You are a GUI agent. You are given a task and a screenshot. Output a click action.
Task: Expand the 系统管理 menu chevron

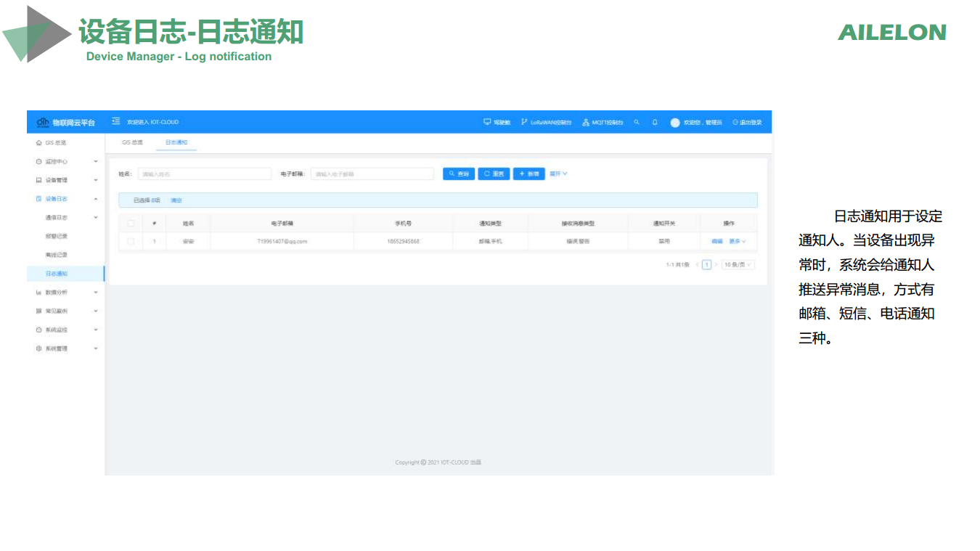(96, 348)
